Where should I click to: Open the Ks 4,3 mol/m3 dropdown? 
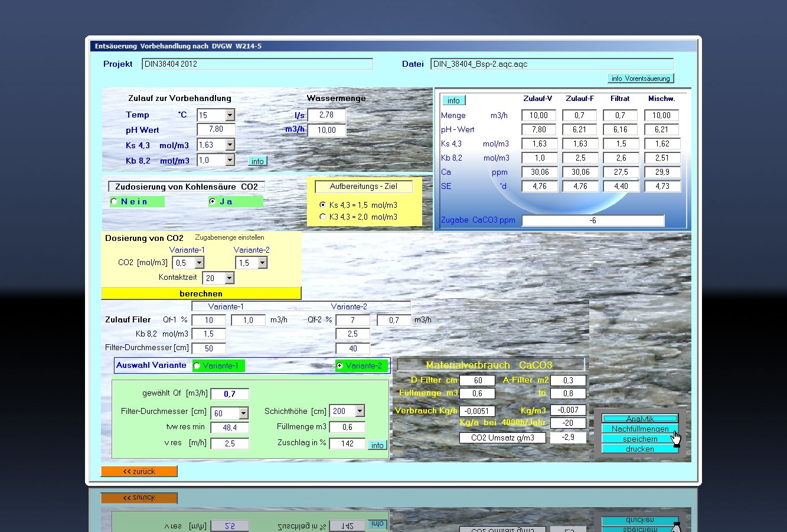pos(230,145)
